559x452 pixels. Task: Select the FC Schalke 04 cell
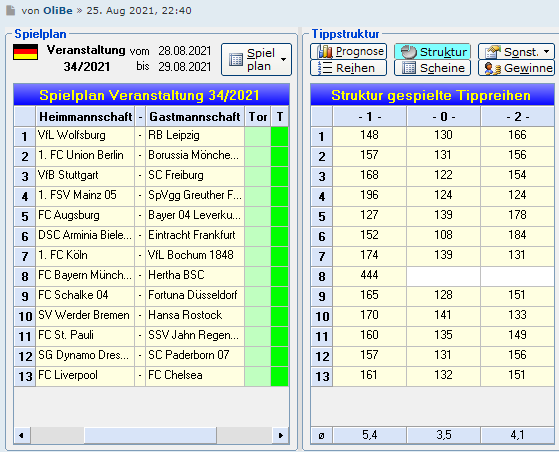(85, 296)
